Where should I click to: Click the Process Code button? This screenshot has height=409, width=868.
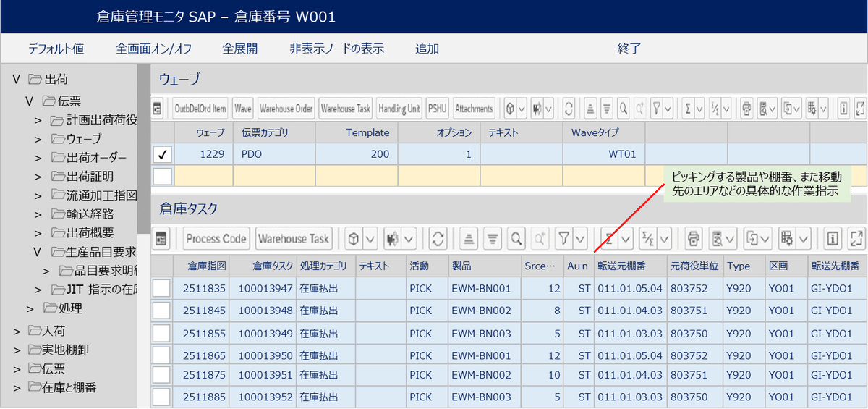coord(216,238)
